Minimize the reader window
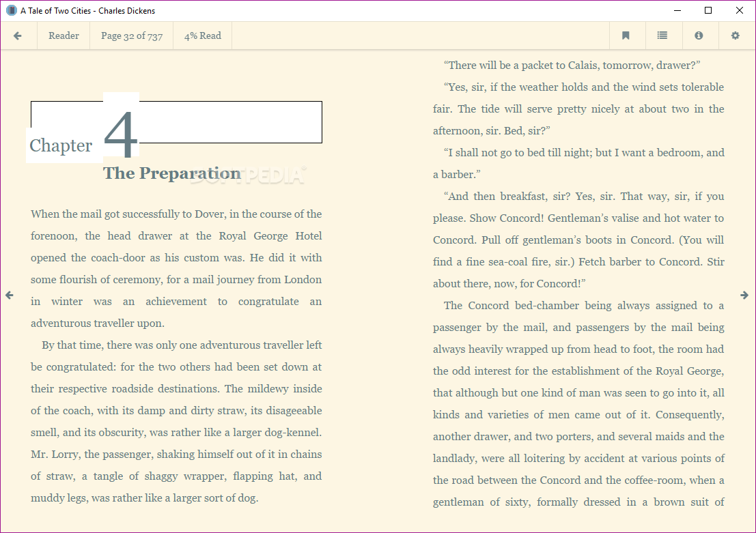This screenshot has width=756, height=533. [677, 10]
